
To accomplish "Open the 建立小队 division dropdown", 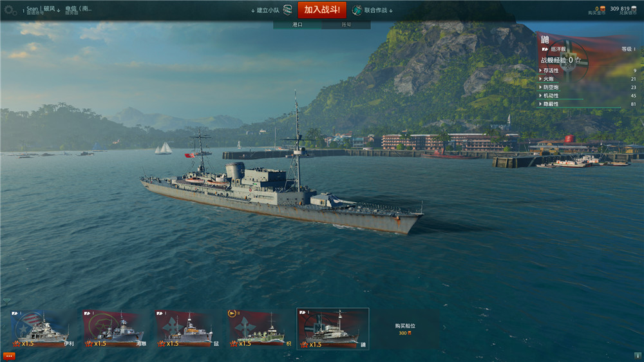I will [265, 10].
